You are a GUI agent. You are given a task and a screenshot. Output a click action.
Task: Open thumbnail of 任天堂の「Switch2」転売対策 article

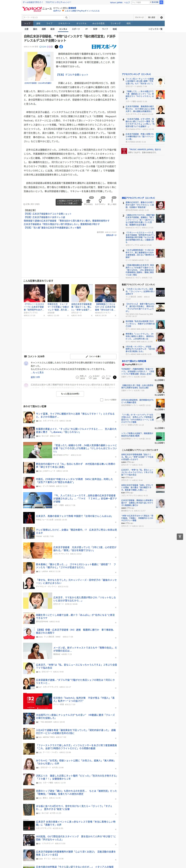click(38, 701)
